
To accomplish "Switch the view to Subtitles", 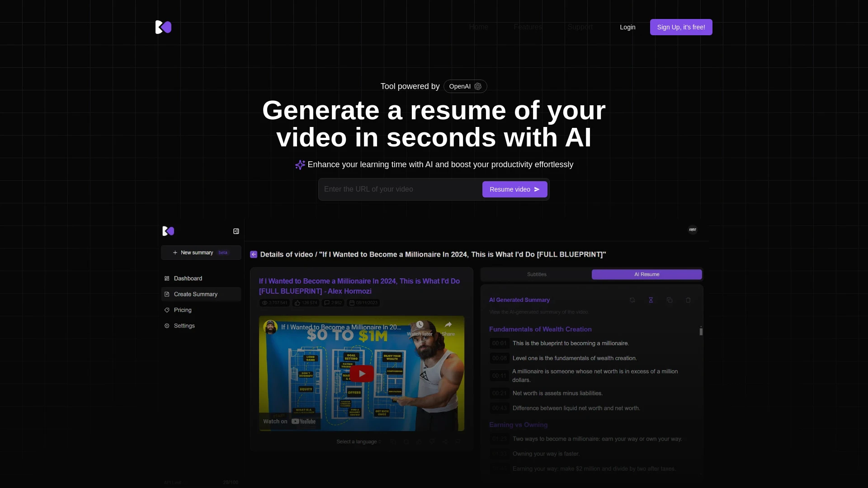I will pos(536,274).
